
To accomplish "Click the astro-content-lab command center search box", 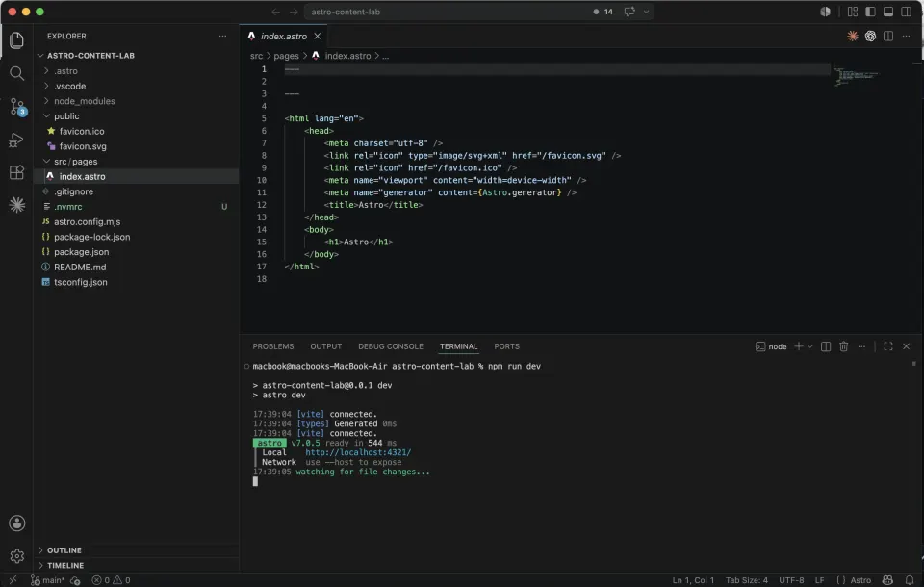I will tap(478, 12).
